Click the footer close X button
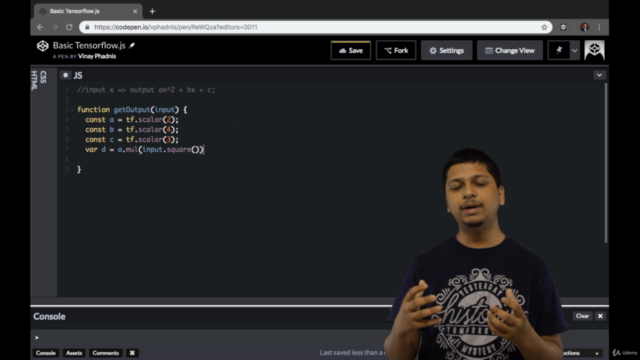640x360 pixels. 132,353
